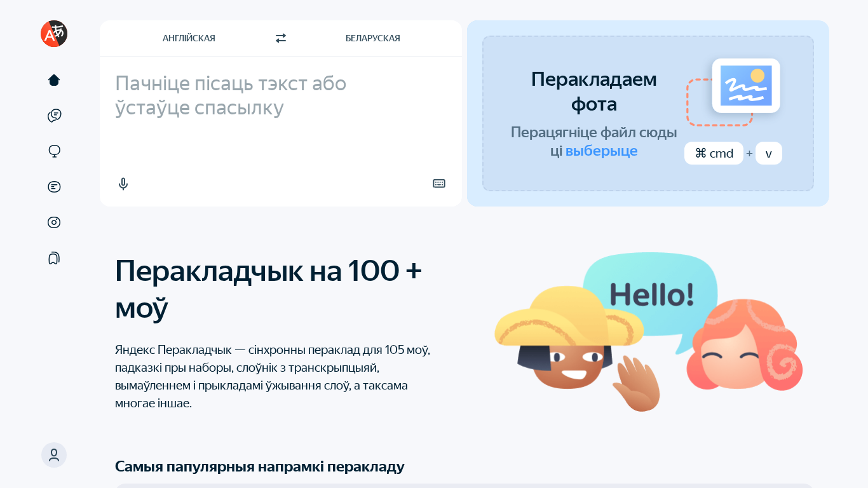Click the Перакладчык на 100 + моў heading
The height and width of the screenshot is (488, 868).
(x=269, y=290)
